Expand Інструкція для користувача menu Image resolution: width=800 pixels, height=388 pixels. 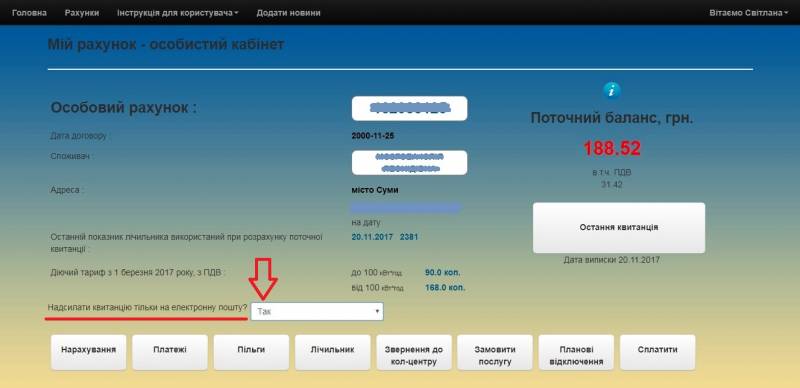(x=178, y=13)
